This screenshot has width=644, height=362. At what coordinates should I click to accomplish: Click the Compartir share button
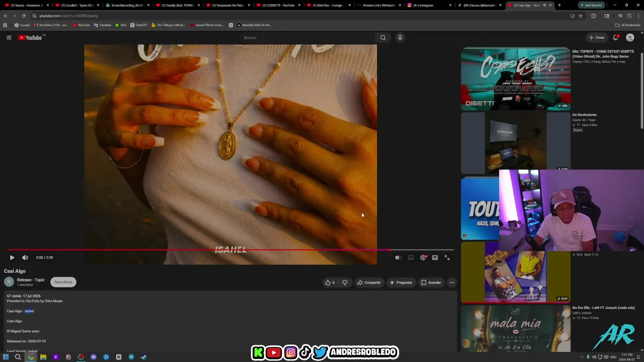[369, 283]
